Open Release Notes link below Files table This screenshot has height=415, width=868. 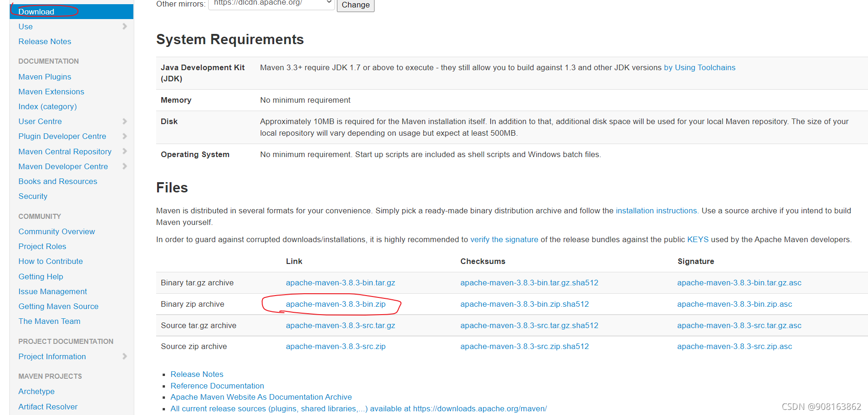(x=197, y=374)
